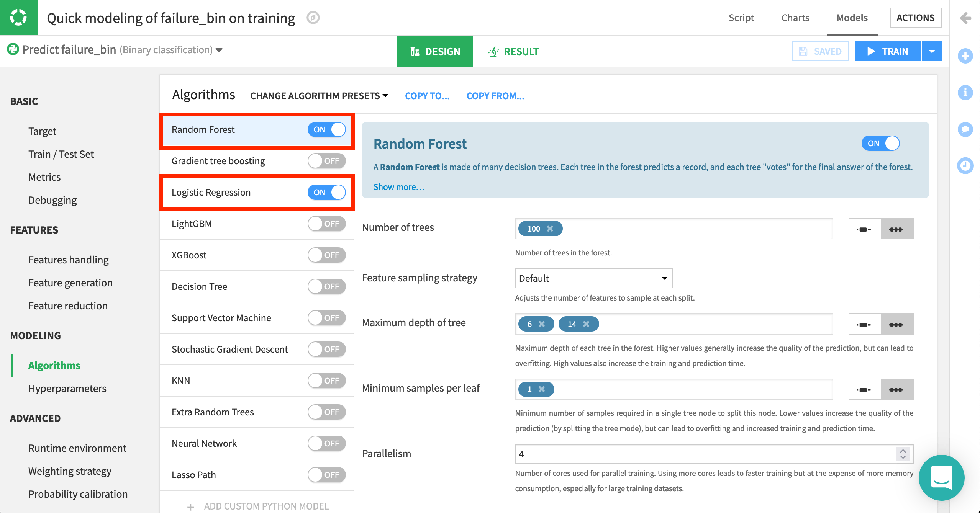Open Target settings section

[x=42, y=131]
